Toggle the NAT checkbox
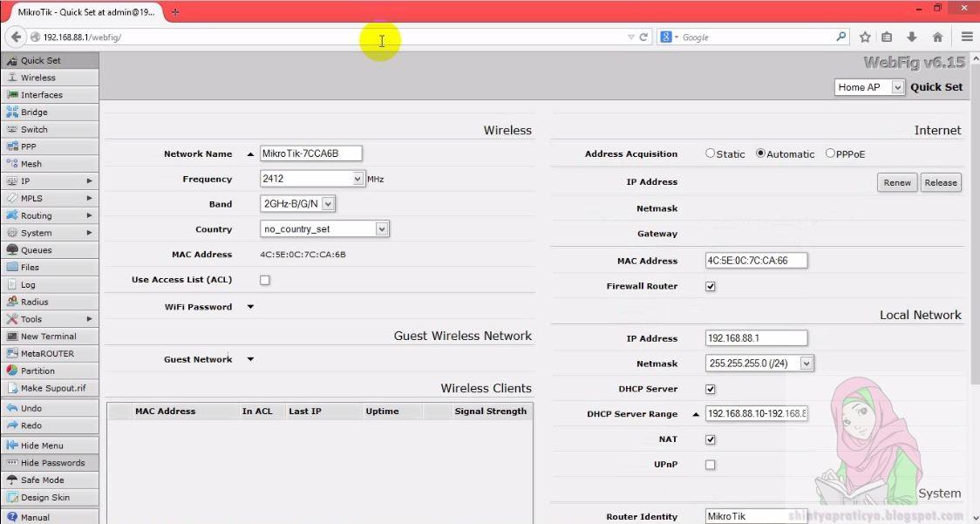The height and width of the screenshot is (524, 980). coord(710,439)
